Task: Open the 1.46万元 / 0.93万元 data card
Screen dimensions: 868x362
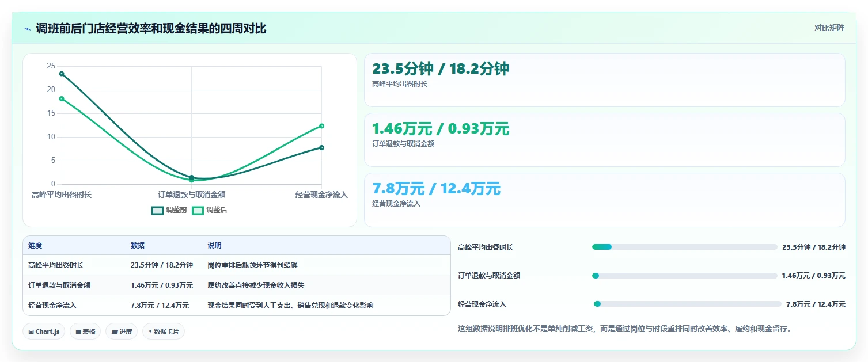Action: (x=605, y=140)
